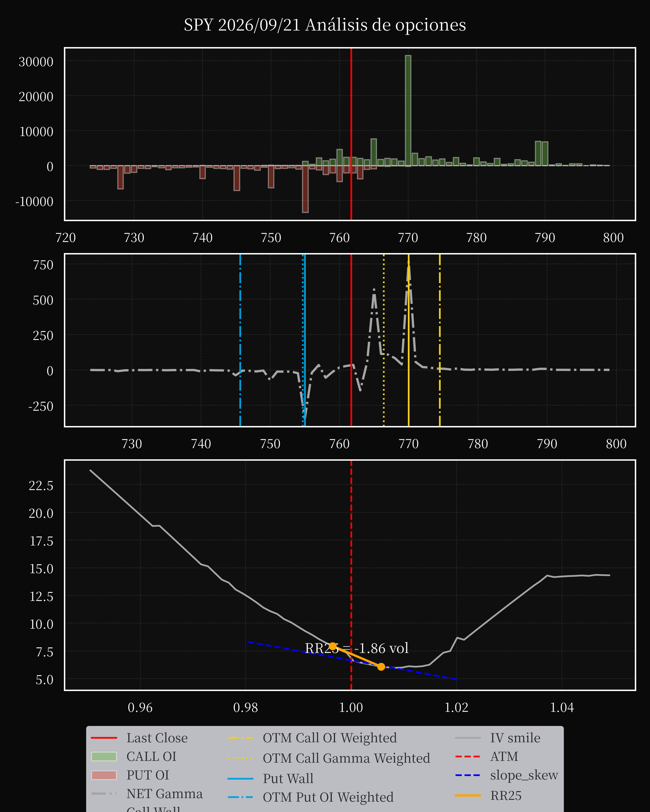Click 'NET Gamma' legend label
This screenshot has height=812, width=650.
pyautogui.click(x=165, y=794)
